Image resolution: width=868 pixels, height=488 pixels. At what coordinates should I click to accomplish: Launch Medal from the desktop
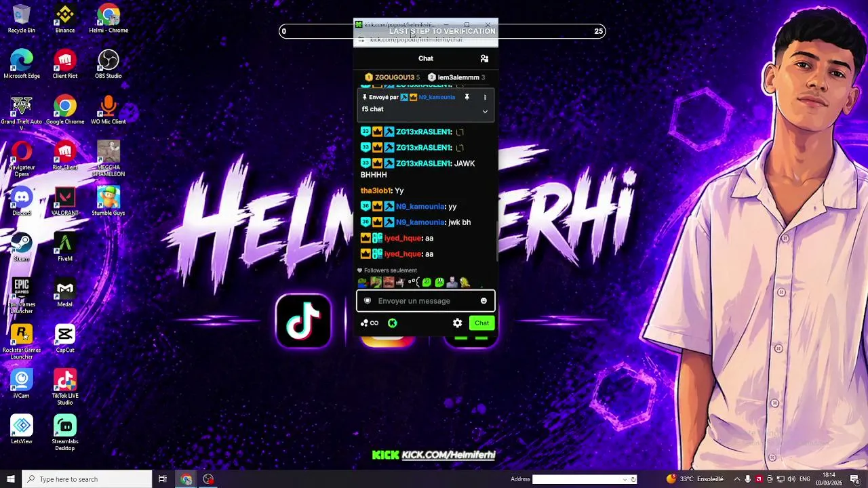pyautogui.click(x=65, y=293)
